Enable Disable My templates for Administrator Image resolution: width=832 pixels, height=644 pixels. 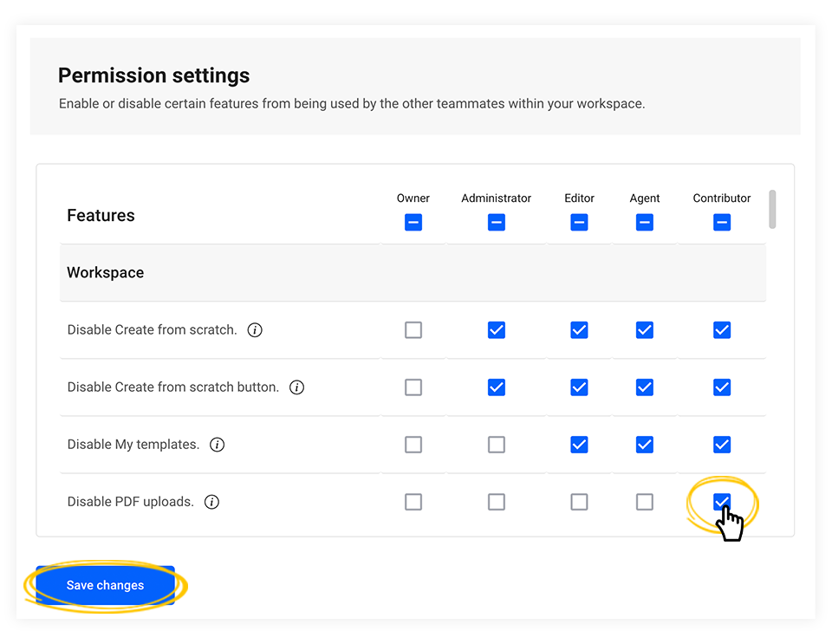click(497, 444)
